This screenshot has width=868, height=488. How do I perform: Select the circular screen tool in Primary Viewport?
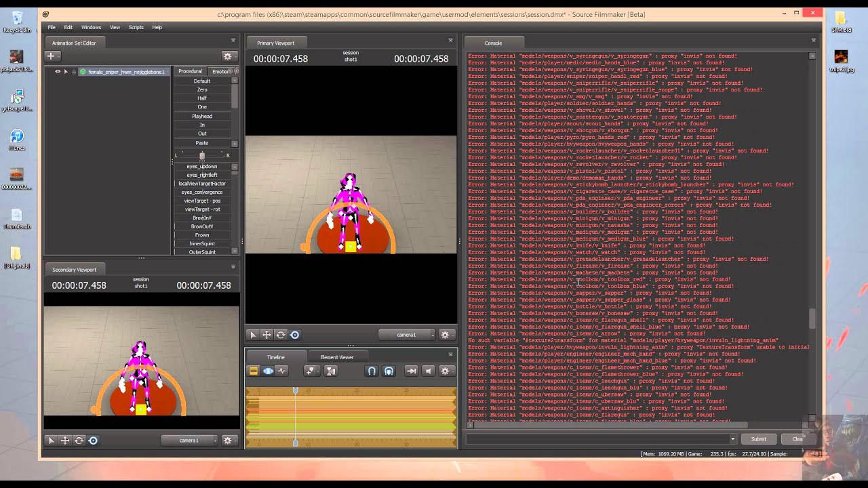point(294,335)
